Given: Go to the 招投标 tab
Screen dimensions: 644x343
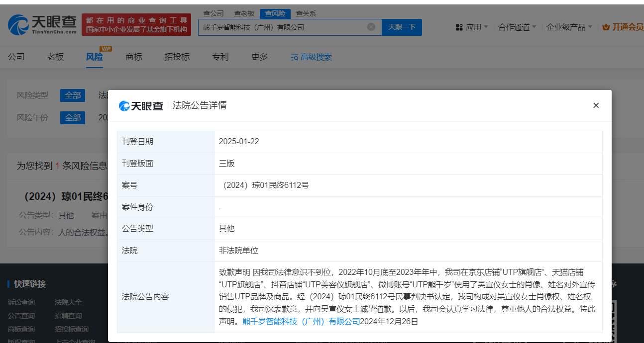Looking at the screenshot, I should (x=177, y=57).
